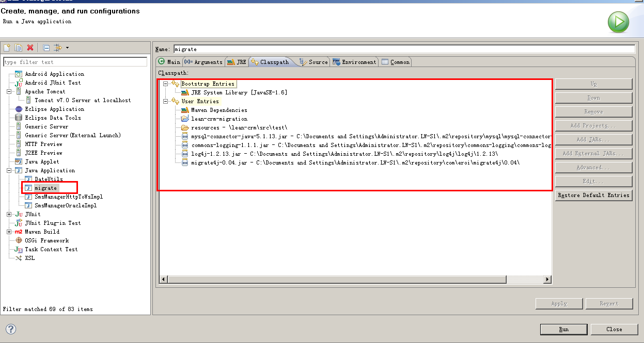This screenshot has width=644, height=343.
Task: Open the JRE tab
Action: 237,62
